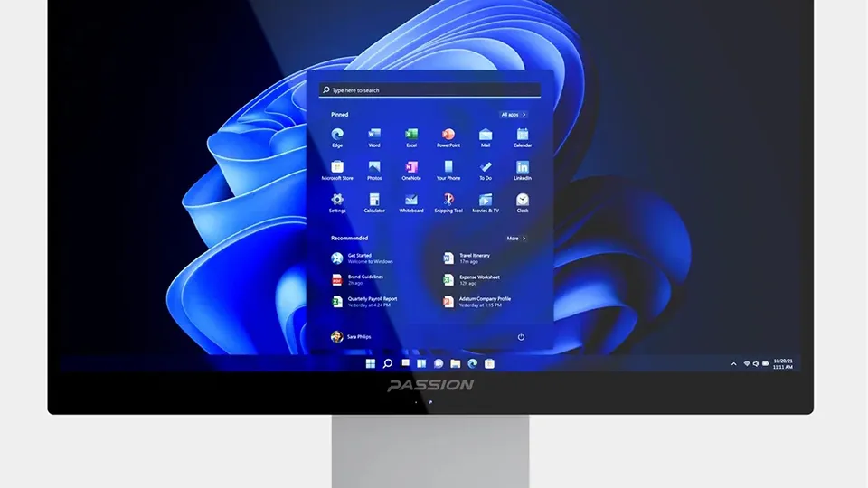The width and height of the screenshot is (868, 488).
Task: Open Travel Itinerary recommended document
Action: click(467, 258)
